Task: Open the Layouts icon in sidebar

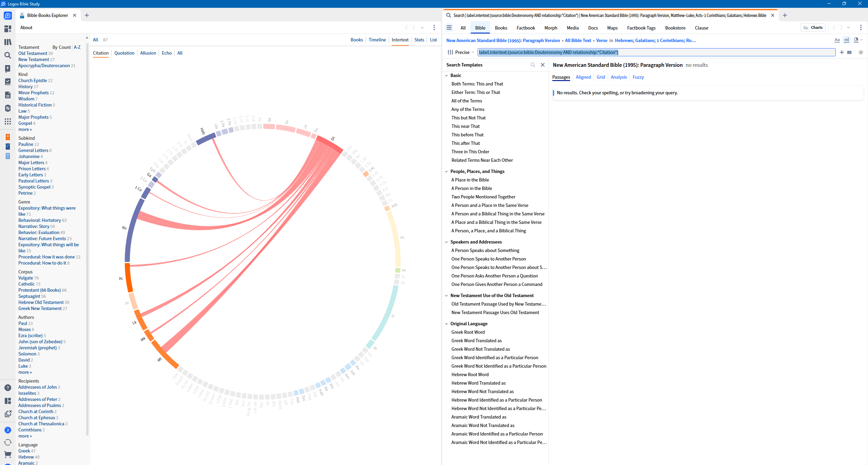Action: coord(7,401)
